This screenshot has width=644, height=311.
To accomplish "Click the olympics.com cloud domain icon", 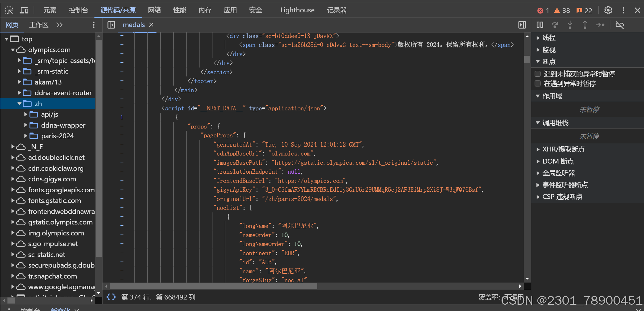I will click(21, 50).
